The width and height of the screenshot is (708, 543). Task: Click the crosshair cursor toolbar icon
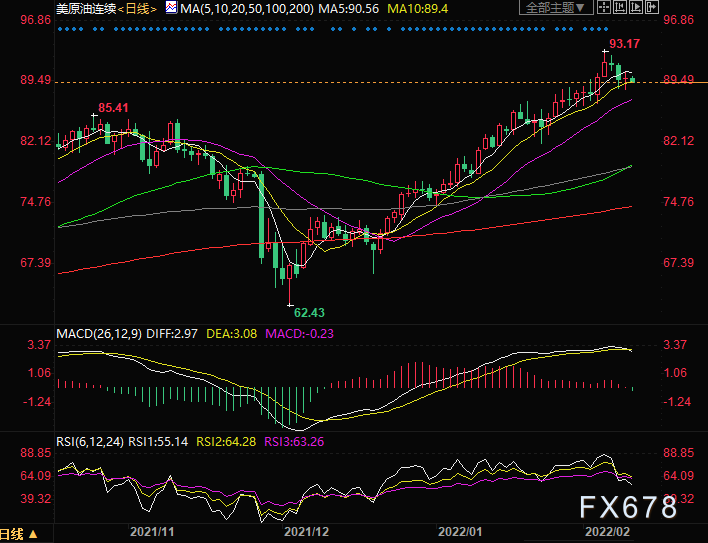[604, 7]
